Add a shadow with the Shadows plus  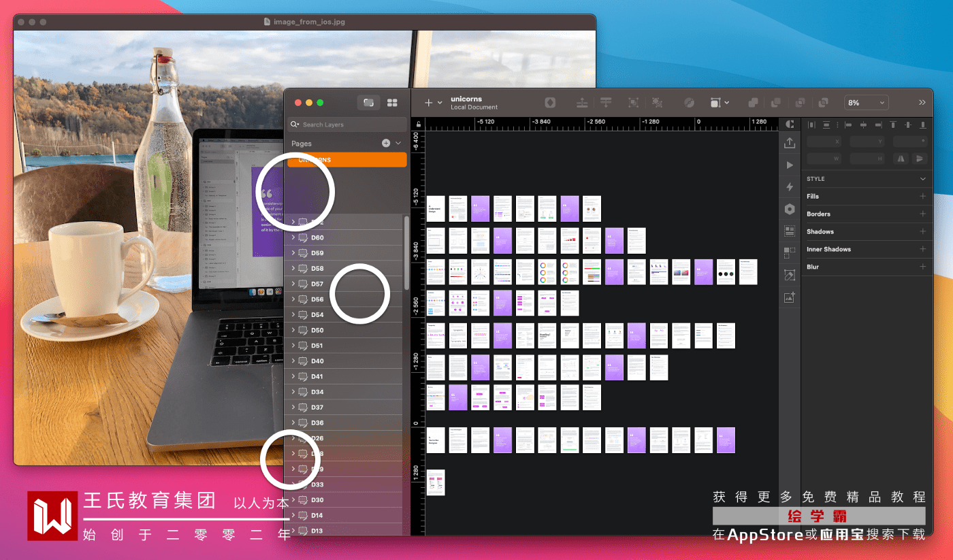(x=923, y=231)
